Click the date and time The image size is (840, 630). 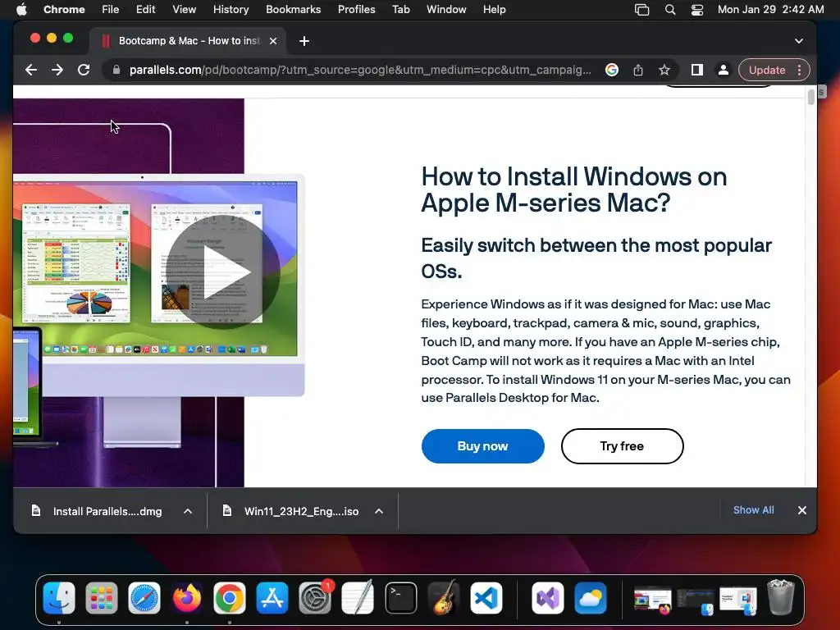770,10
